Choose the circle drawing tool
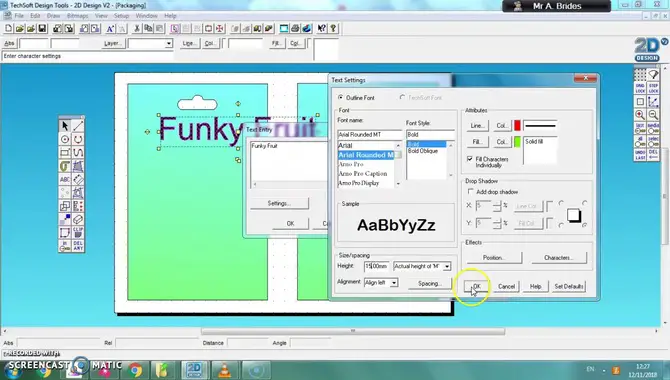The width and height of the screenshot is (670, 380). point(65,139)
